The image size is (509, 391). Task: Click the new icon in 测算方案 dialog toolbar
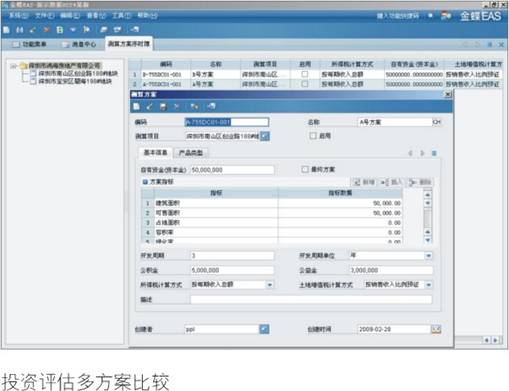[136, 107]
